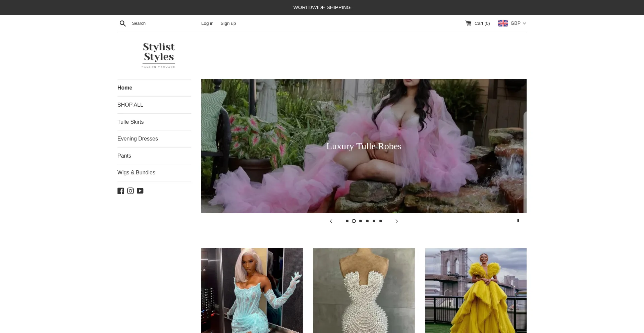Click the search magnifier icon
This screenshot has height=333, width=644.
tap(123, 23)
